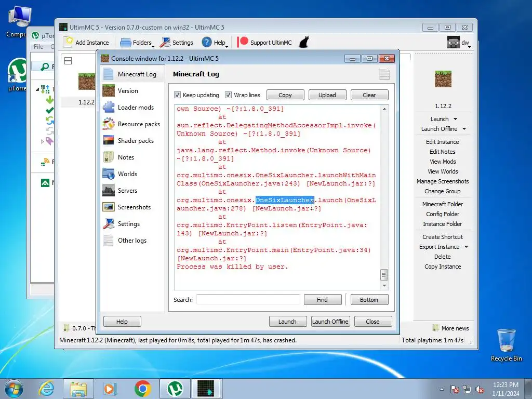Toggle the Wrap lines checkbox
Screen dimensions: 532x399
[229, 95]
